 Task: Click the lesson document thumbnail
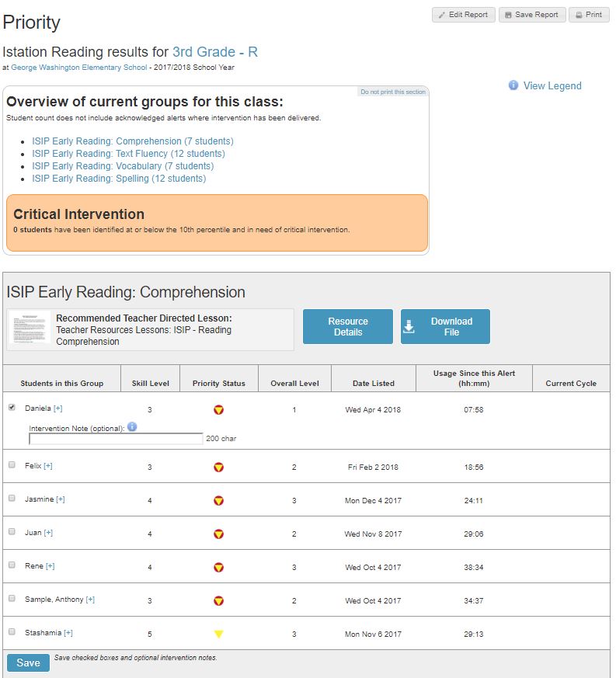click(x=30, y=327)
